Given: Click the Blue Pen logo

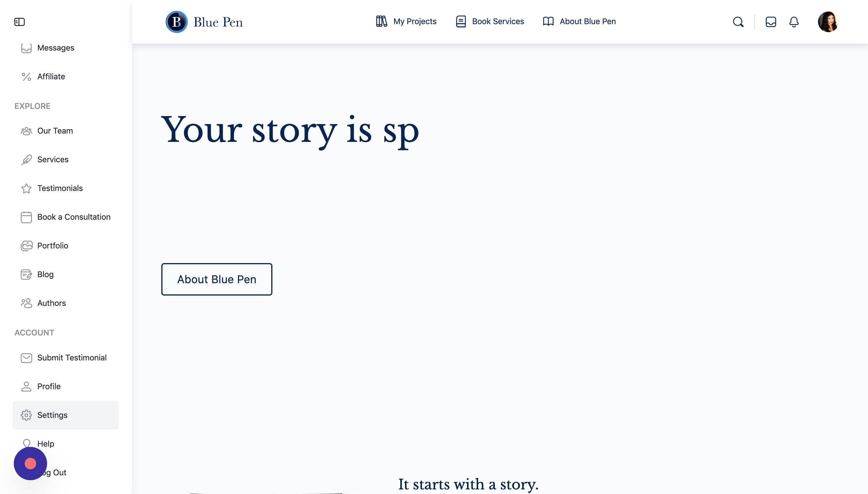Looking at the screenshot, I should pyautogui.click(x=204, y=22).
